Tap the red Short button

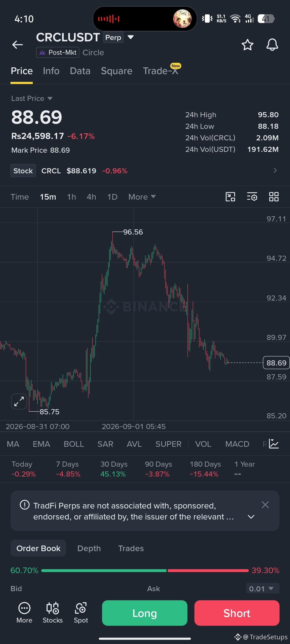(x=237, y=613)
